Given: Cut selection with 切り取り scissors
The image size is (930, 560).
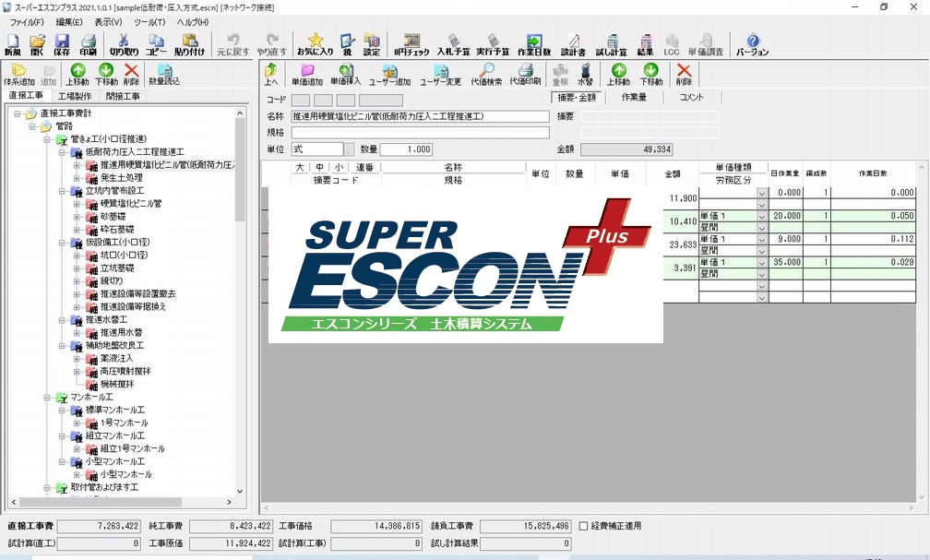Looking at the screenshot, I should click(124, 45).
